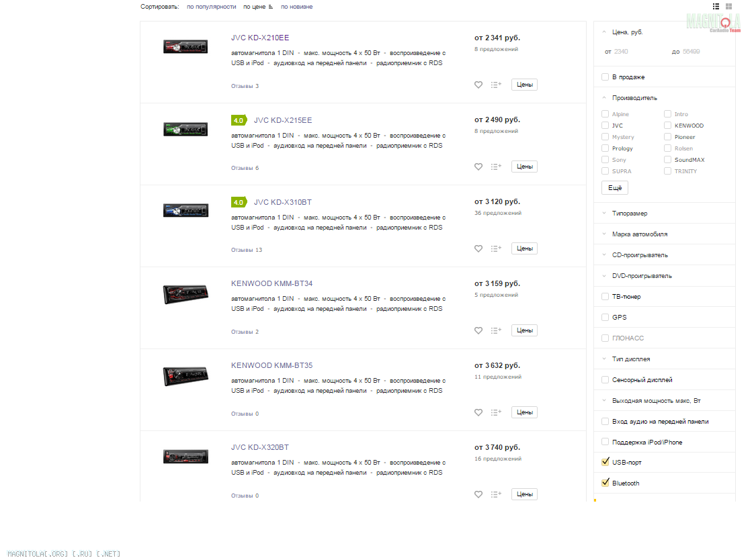Screen dimensions: 754x560
Task: Expand the Типоразмер filter section
Action: tap(630, 214)
